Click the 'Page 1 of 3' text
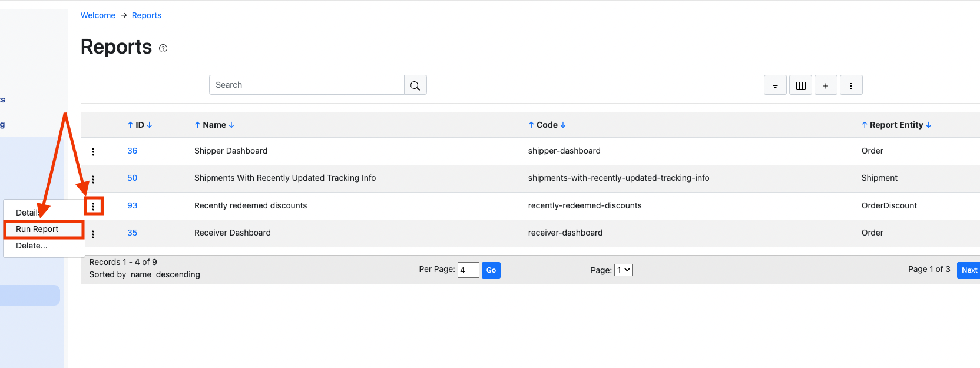980x368 pixels. (x=929, y=269)
